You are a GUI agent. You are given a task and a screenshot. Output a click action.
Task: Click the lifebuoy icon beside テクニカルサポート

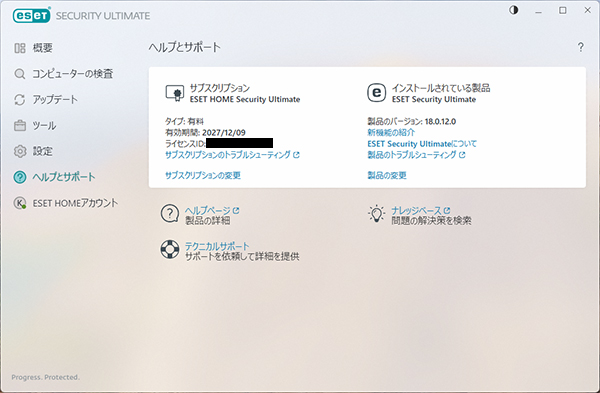[x=170, y=249]
